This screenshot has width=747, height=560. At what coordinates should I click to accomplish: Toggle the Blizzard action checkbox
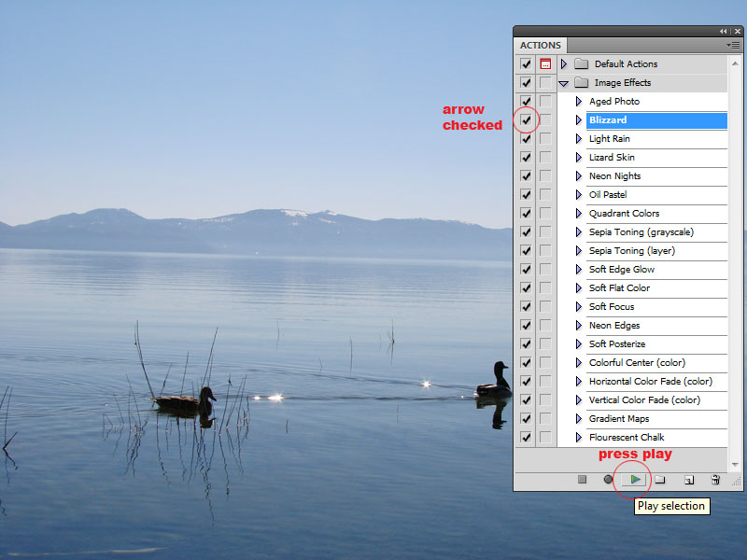click(526, 120)
